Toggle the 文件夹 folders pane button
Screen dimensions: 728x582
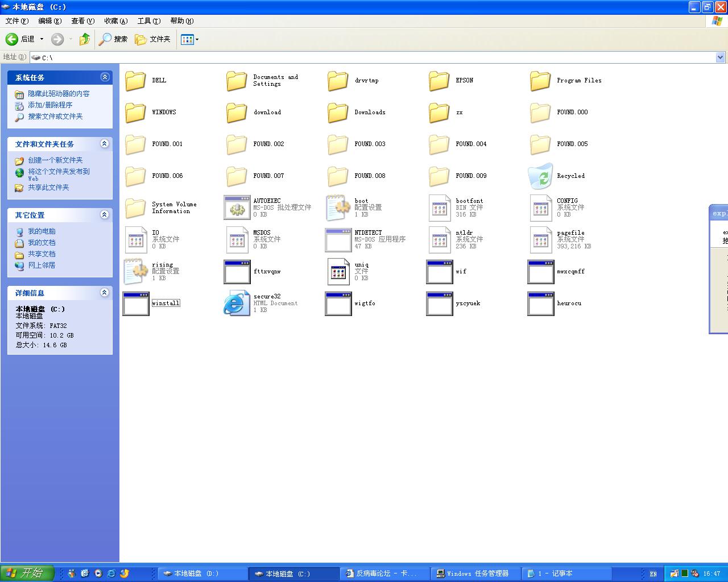pyautogui.click(x=153, y=39)
